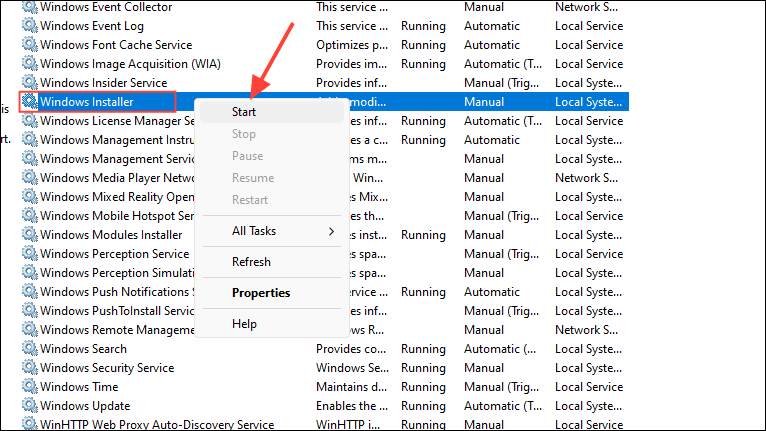Expand the All Tasks submenu
This screenshot has height=431, width=766.
(x=272, y=231)
